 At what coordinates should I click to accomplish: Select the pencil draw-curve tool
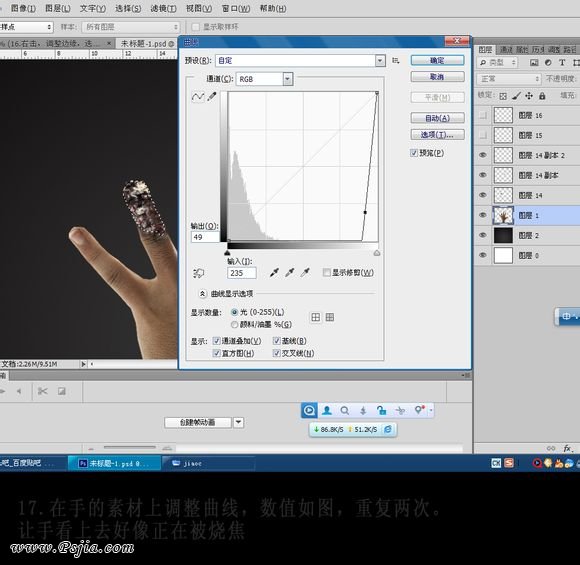tap(212, 97)
